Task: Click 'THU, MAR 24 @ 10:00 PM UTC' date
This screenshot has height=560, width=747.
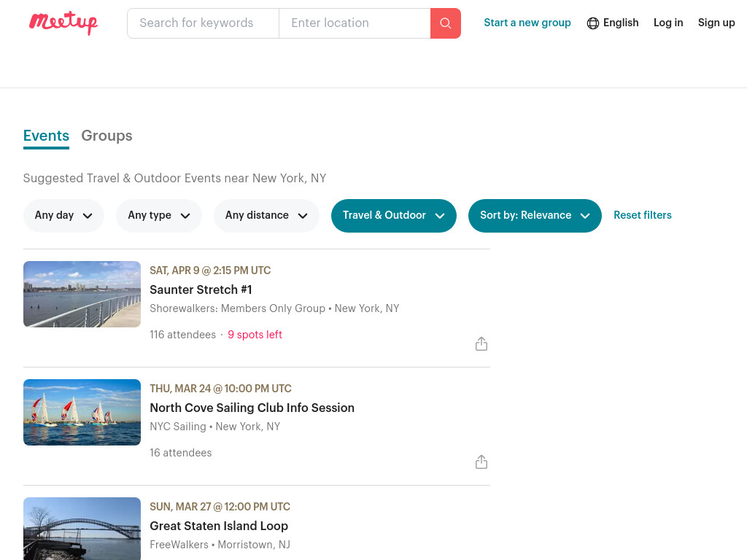Action: pos(220,389)
